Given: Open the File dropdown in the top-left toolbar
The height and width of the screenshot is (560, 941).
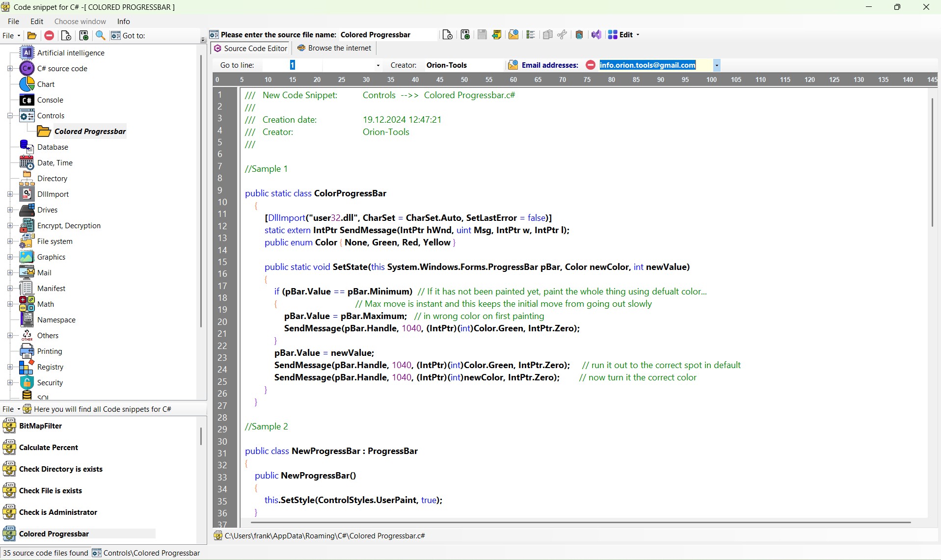Looking at the screenshot, I should tap(11, 35).
